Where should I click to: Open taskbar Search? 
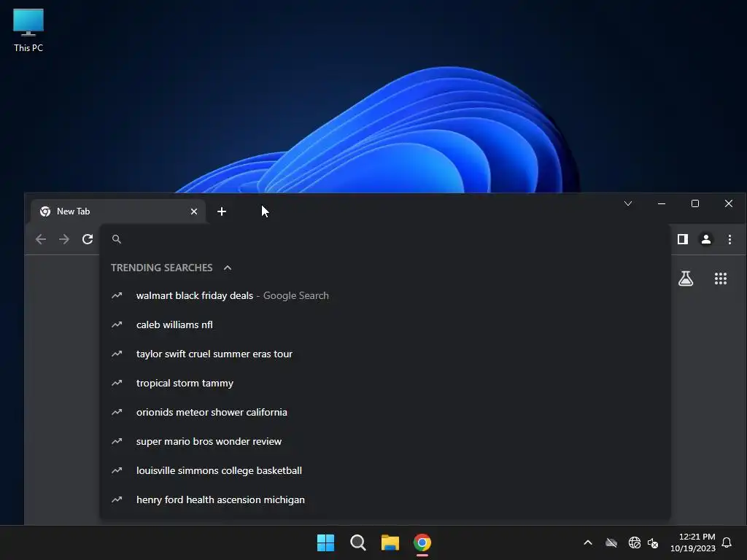coord(357,542)
